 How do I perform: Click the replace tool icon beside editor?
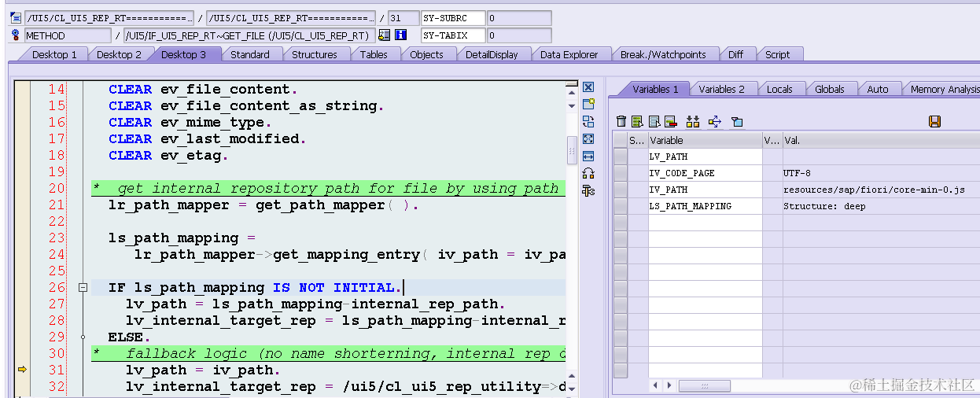(x=588, y=121)
